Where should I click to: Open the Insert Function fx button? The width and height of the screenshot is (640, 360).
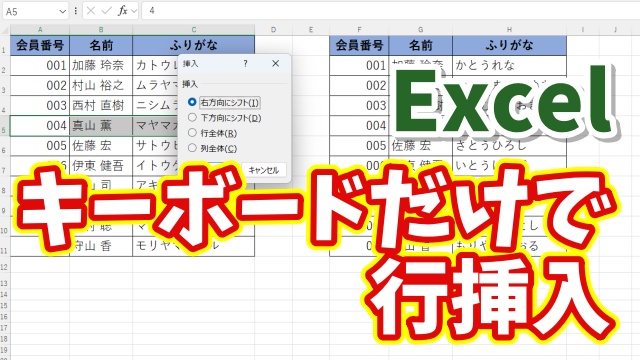click(122, 11)
